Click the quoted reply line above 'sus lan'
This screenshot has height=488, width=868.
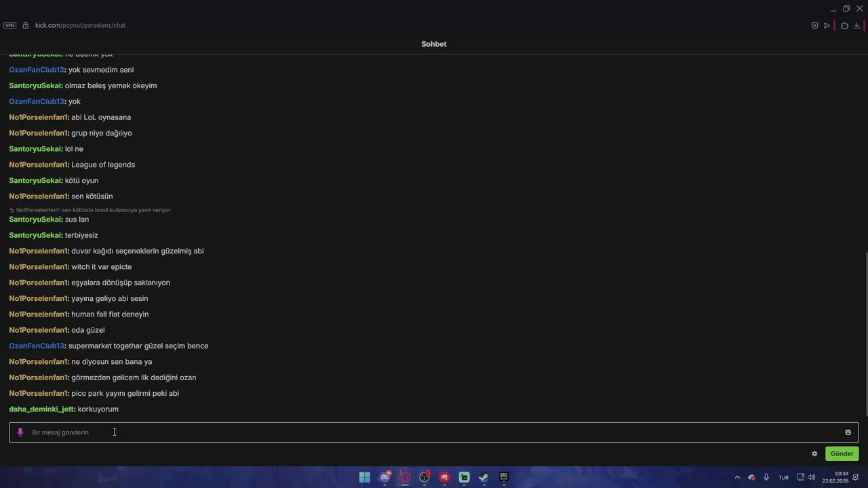coord(90,210)
